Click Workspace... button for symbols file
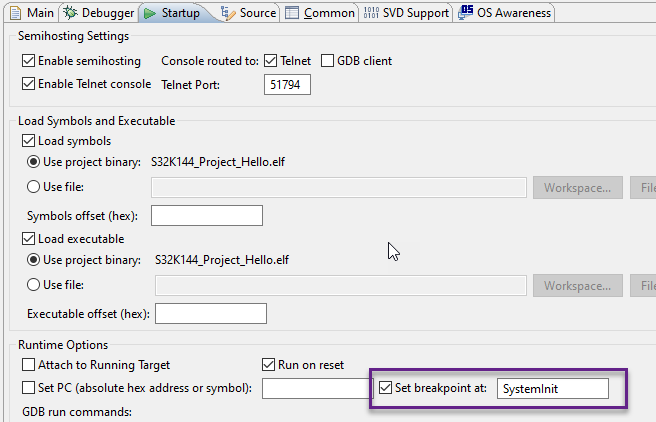The image size is (656, 422). pyautogui.click(x=578, y=187)
